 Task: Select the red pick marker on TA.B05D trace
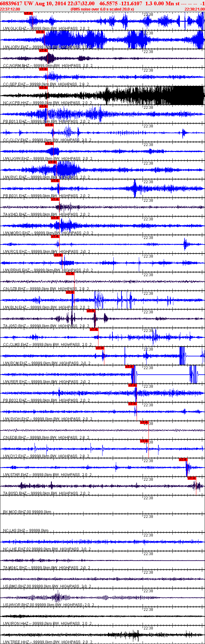[x=192, y=478]
